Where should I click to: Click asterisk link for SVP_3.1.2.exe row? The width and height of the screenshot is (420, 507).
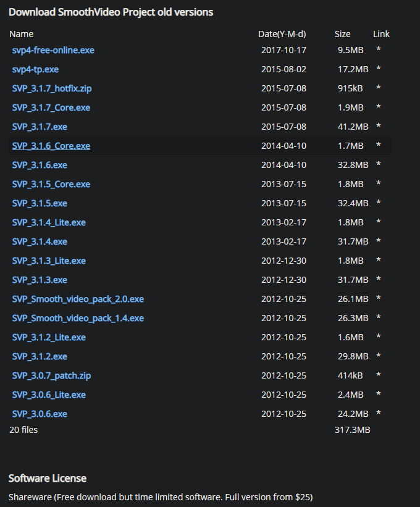pos(378,357)
